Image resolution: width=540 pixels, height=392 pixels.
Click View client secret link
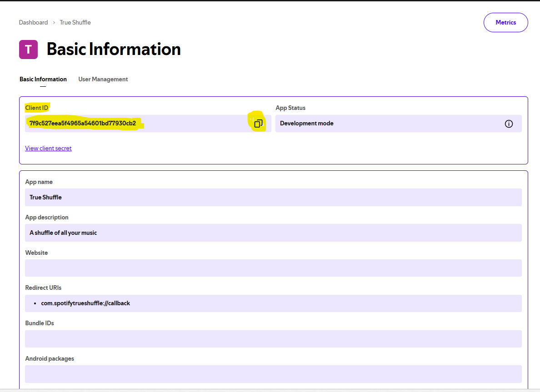click(x=48, y=149)
